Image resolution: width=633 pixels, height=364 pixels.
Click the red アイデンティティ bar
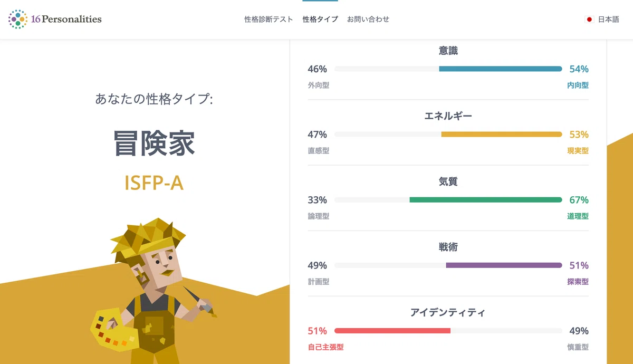click(x=392, y=330)
